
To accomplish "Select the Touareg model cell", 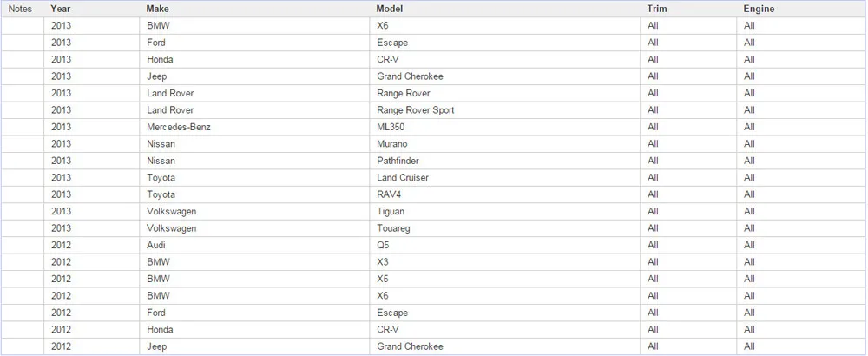I will 505,228.
